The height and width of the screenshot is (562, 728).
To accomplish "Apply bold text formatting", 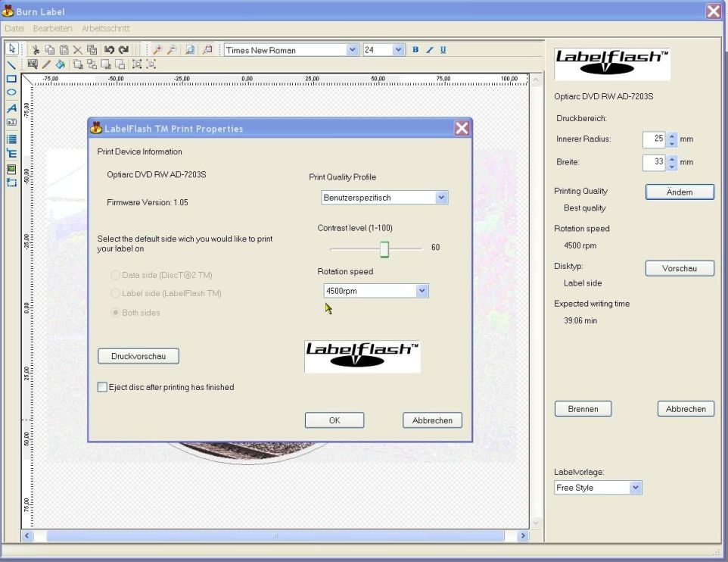I will click(415, 50).
